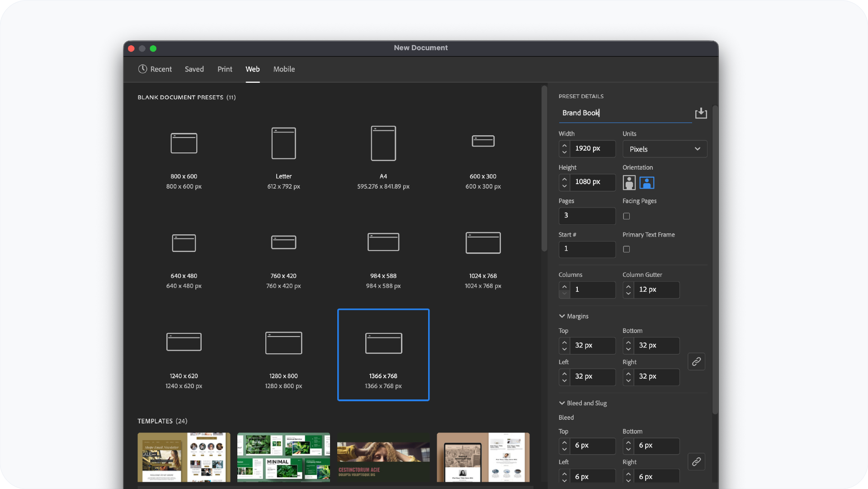
Task: Open the Cestinctorum Acie template thumbnail
Action: tap(383, 457)
